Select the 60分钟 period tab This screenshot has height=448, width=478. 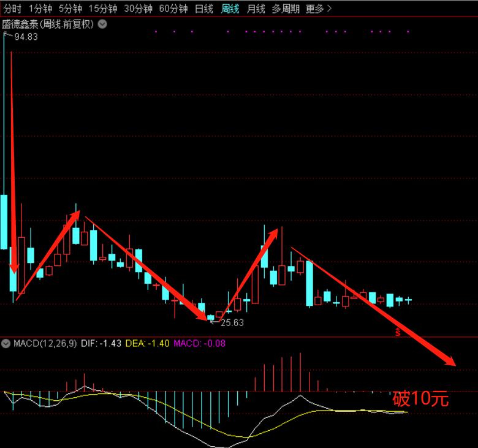pos(173,9)
